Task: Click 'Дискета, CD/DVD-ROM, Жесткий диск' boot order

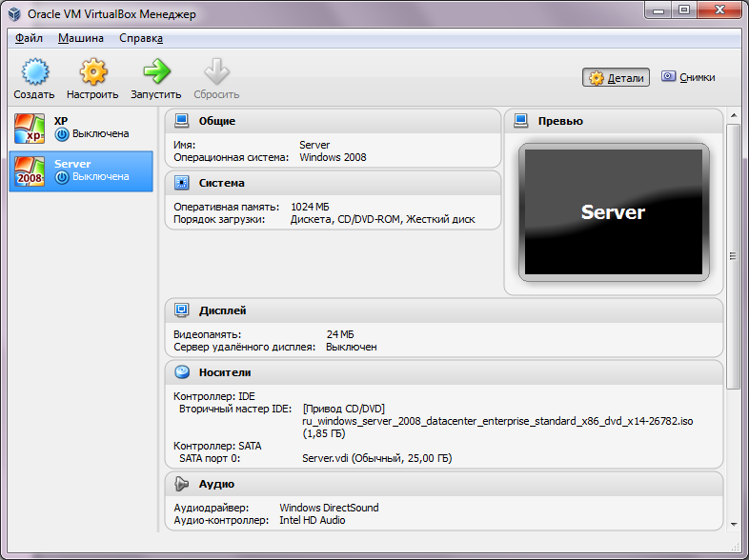Action: 383,219
